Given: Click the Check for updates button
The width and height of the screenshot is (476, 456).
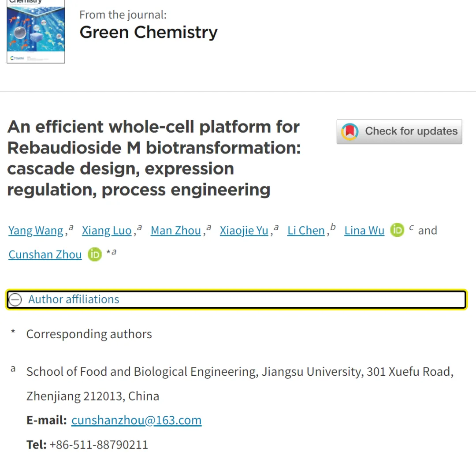Looking at the screenshot, I should click(x=399, y=131).
